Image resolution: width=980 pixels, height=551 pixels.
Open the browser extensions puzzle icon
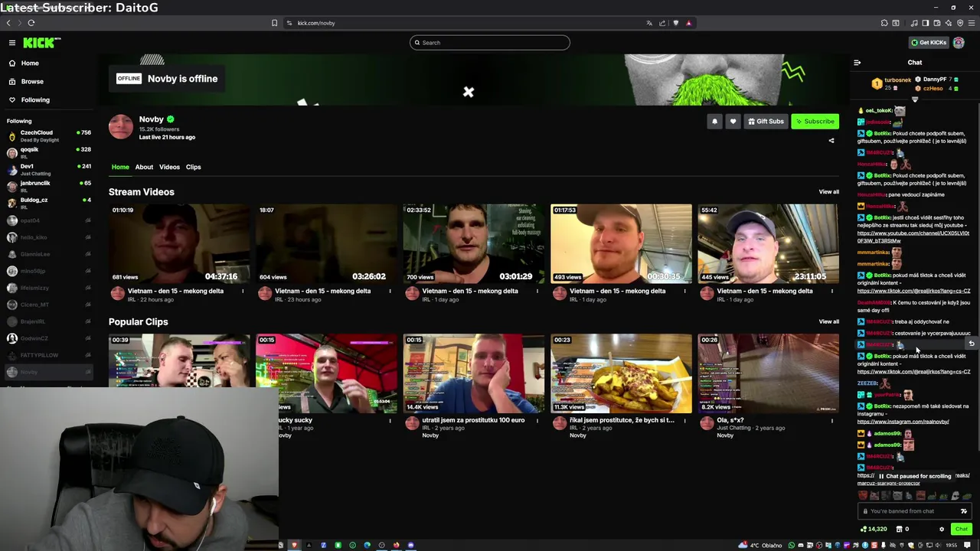[x=884, y=23]
